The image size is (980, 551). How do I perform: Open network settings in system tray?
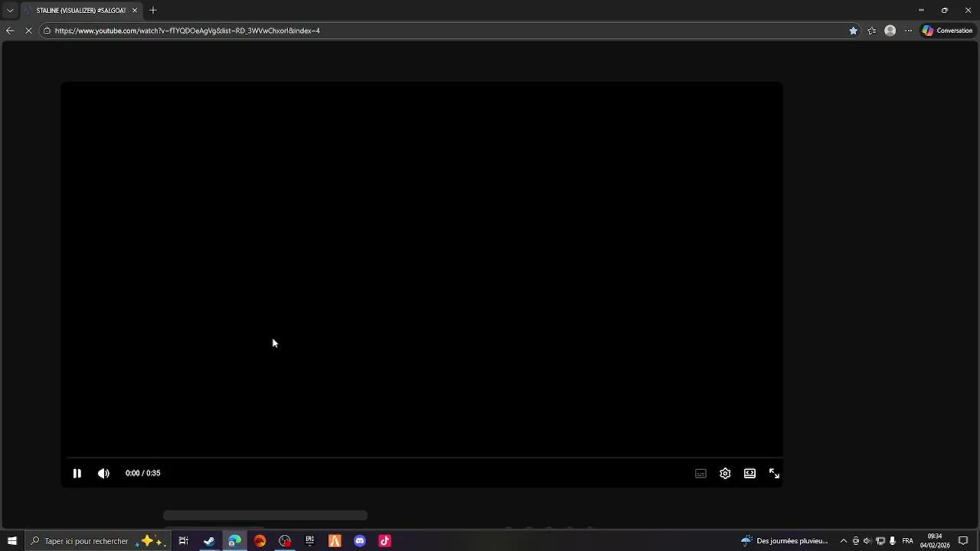pos(880,541)
